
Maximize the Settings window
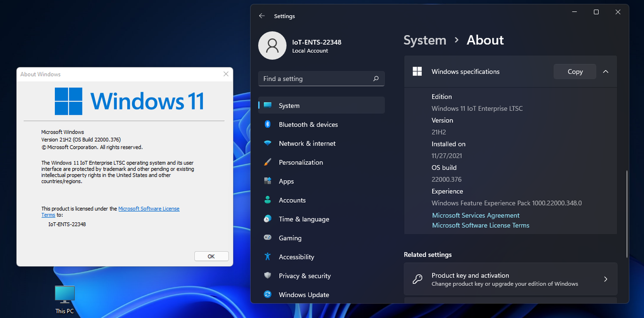(x=596, y=12)
